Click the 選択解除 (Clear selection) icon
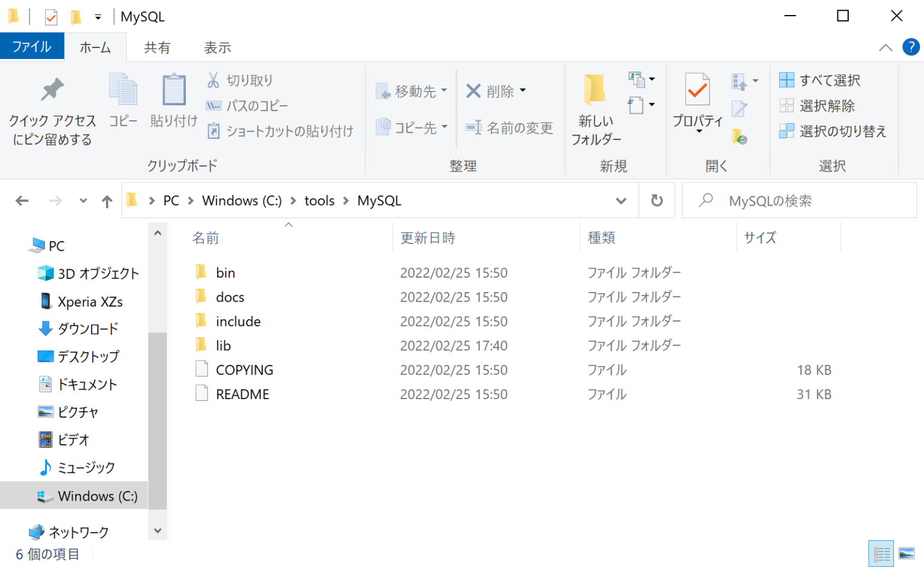Viewport: 924px width, 568px height. click(x=788, y=106)
